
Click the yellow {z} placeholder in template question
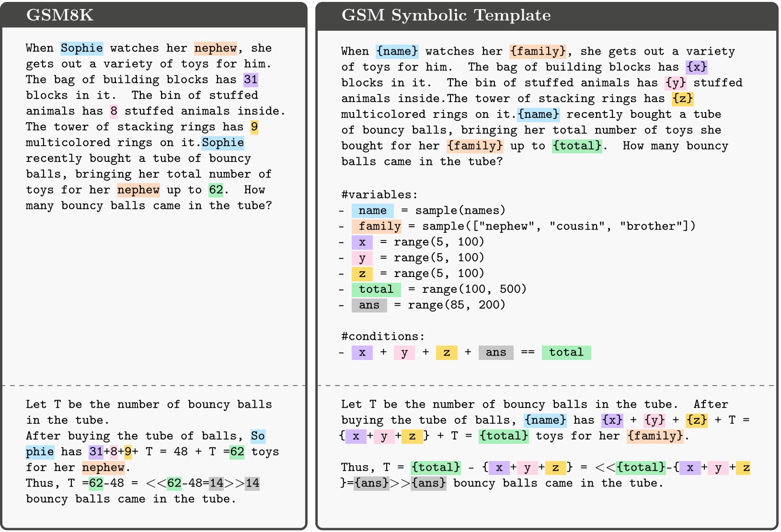(682, 99)
